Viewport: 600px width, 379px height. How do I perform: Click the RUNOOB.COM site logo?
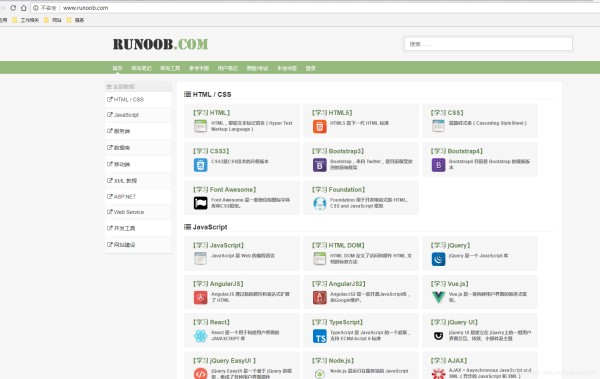[160, 44]
